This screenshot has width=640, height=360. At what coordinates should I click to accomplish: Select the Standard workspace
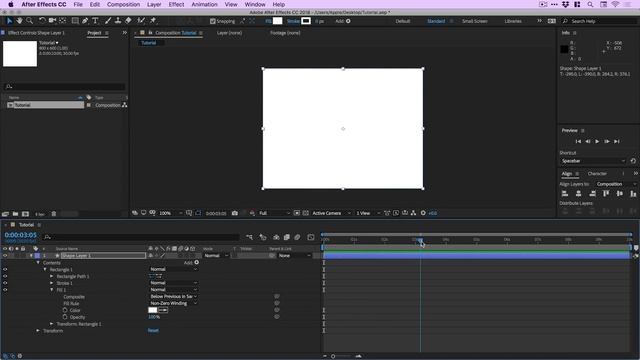click(436, 21)
